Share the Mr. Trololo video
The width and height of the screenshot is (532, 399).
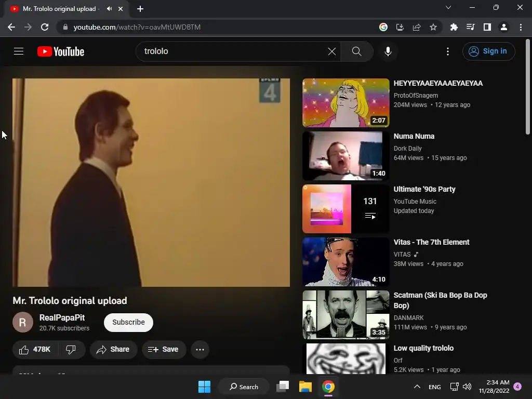pyautogui.click(x=113, y=350)
